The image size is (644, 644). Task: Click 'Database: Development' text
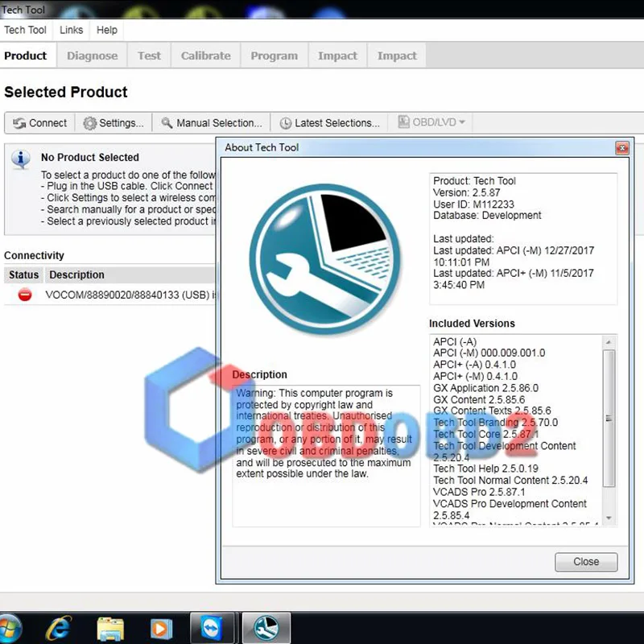(487, 215)
